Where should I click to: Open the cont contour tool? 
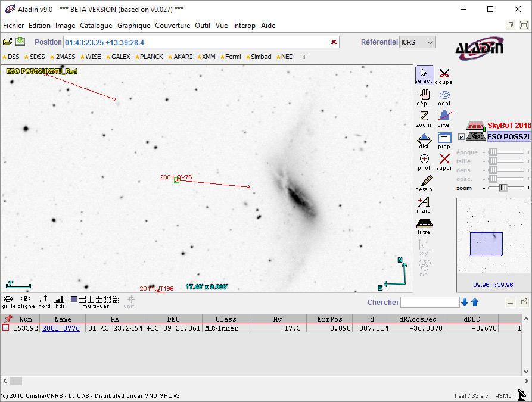coord(444,98)
